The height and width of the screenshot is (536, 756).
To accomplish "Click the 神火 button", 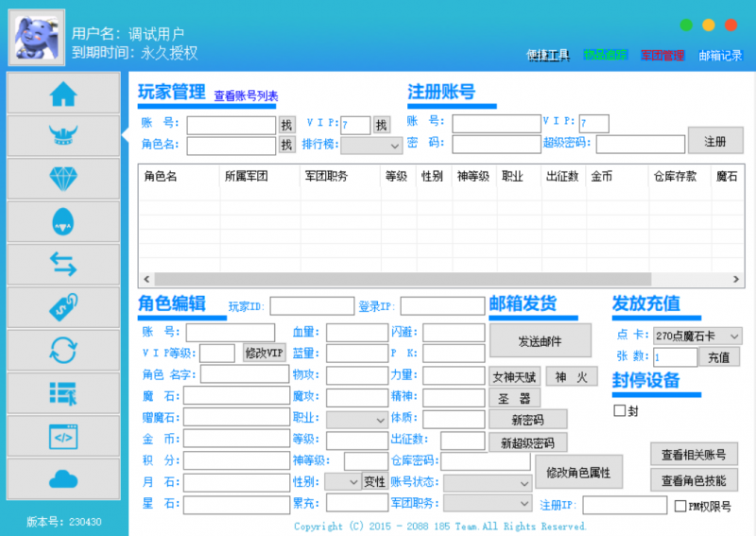I will 572,376.
